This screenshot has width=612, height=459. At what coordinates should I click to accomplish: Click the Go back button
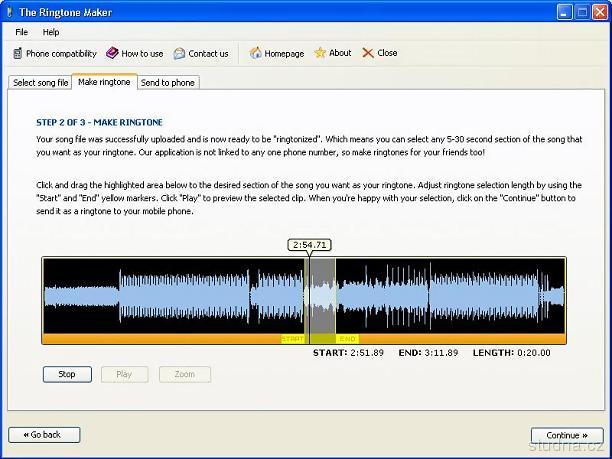pos(44,435)
